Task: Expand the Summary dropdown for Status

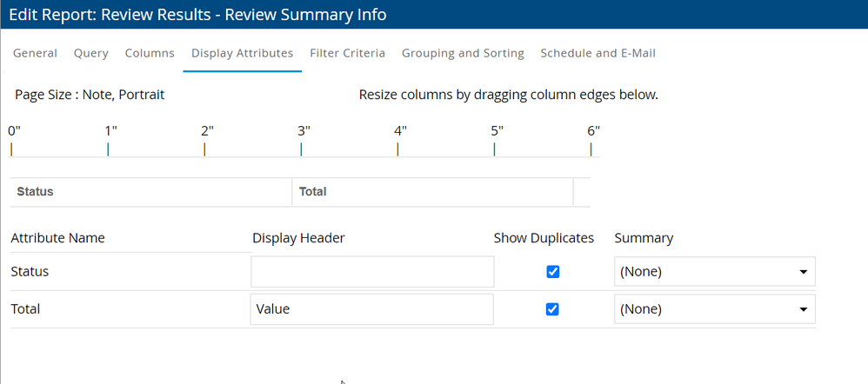Action: coord(714,272)
